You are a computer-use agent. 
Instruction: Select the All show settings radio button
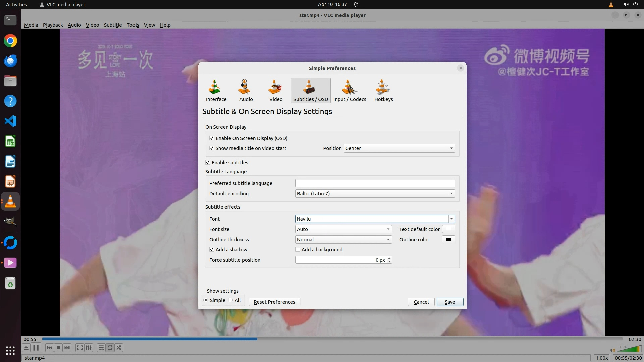coord(231,300)
